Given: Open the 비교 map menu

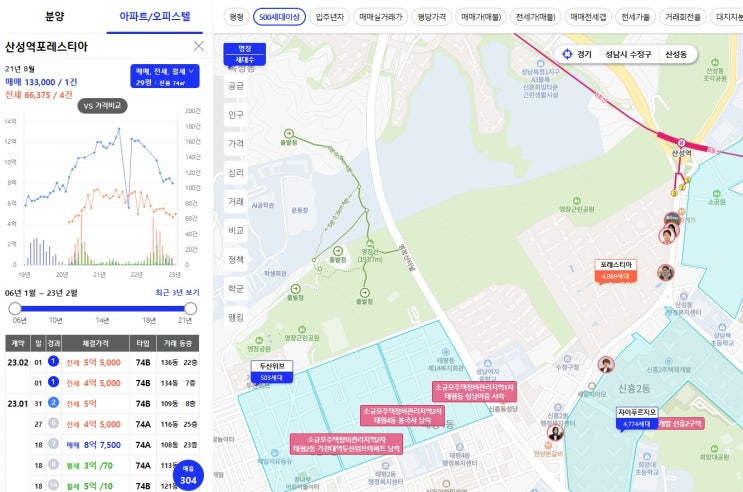Looking at the screenshot, I should click(x=236, y=230).
